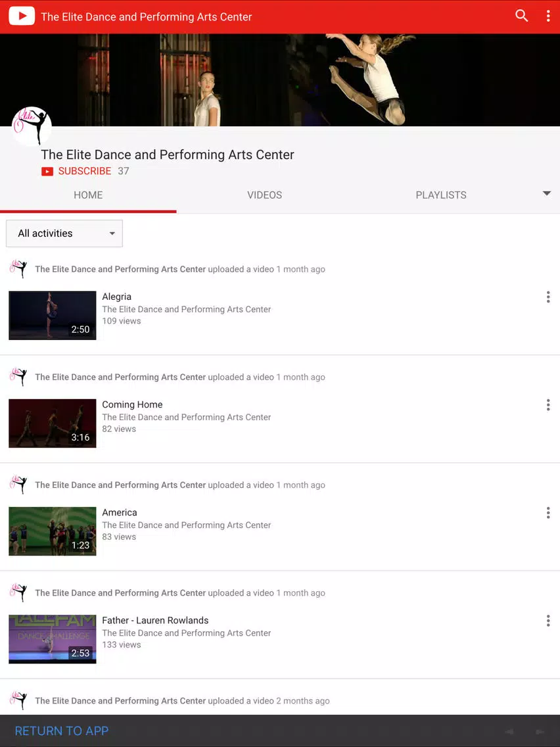Tap the small channel avatar above America
The height and width of the screenshot is (747, 560).
coord(18,485)
